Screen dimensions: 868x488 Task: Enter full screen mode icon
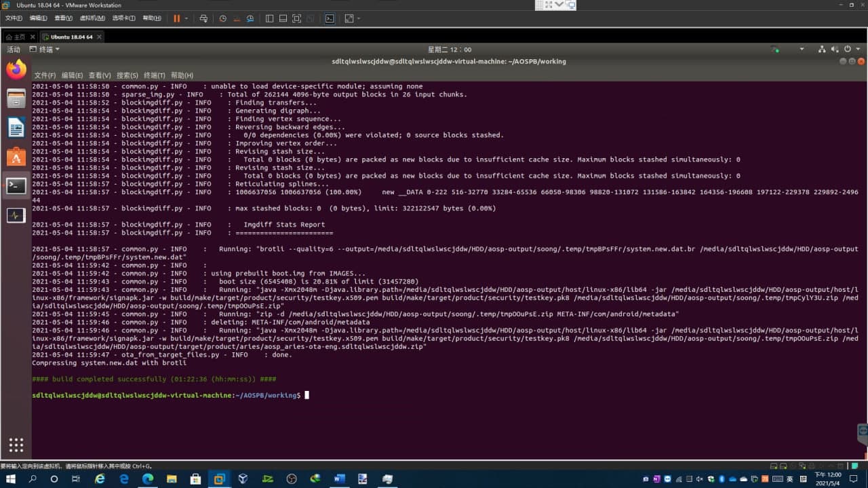[x=296, y=18]
